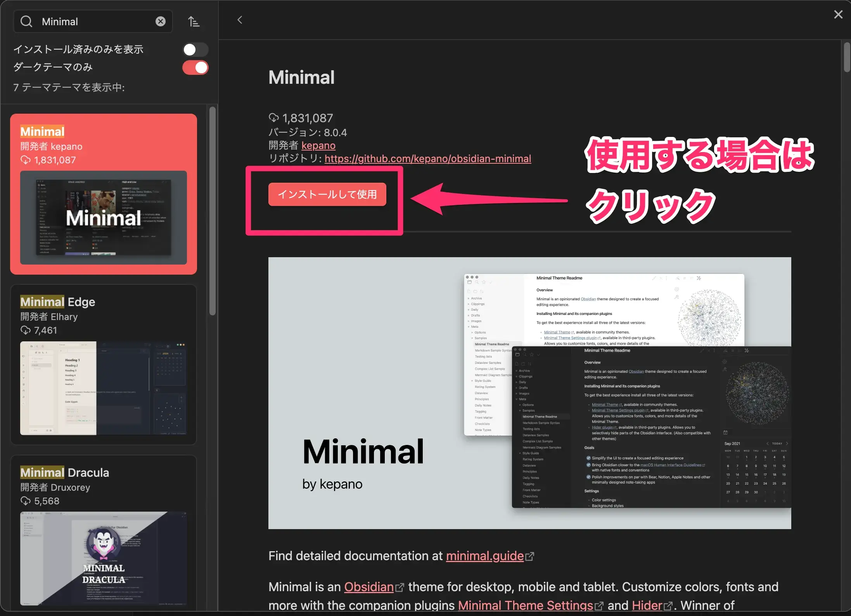Click the 5,568 downloads count
This screenshot has height=616, width=851.
pos(40,501)
